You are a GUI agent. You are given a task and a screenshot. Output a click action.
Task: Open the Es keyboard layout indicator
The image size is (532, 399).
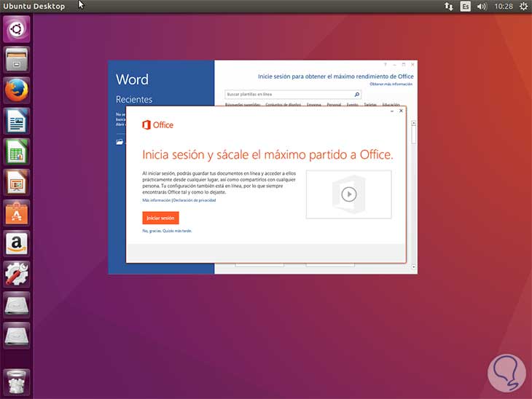pos(465,6)
